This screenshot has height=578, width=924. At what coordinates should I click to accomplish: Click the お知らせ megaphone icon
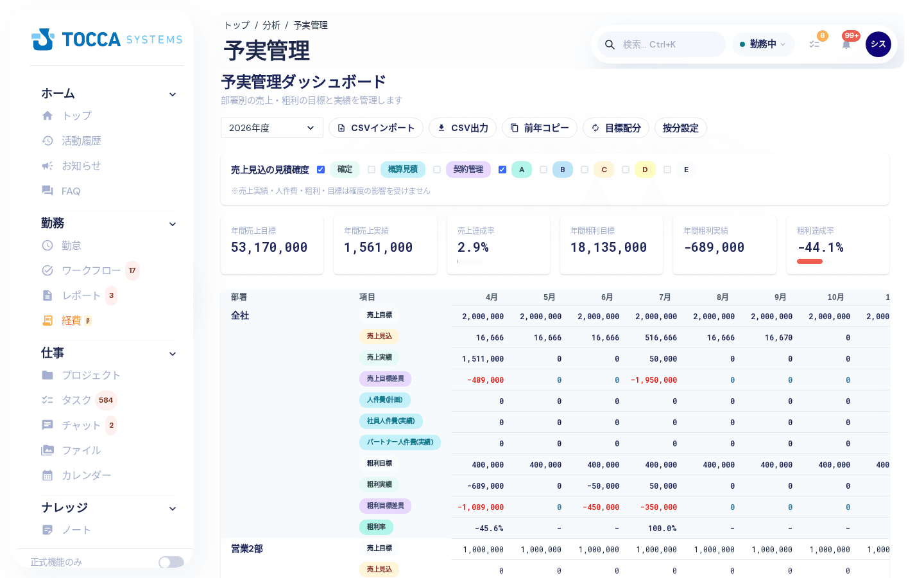(x=47, y=166)
